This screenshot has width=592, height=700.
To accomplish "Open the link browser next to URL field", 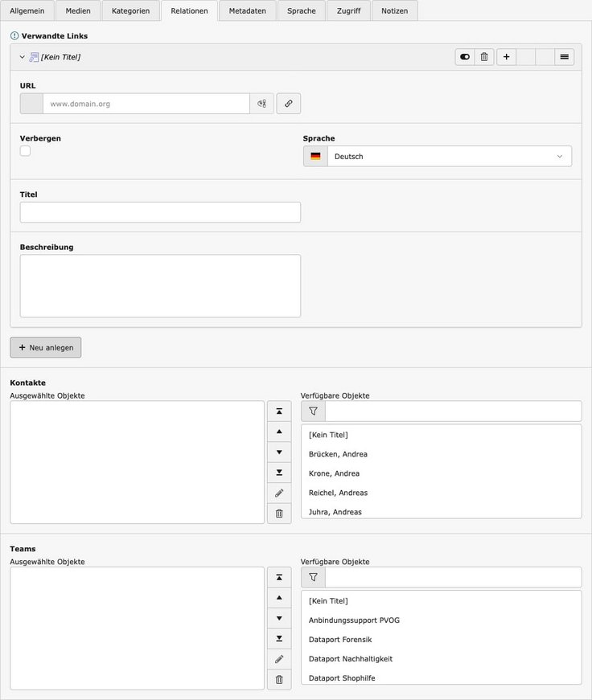I will (288, 104).
